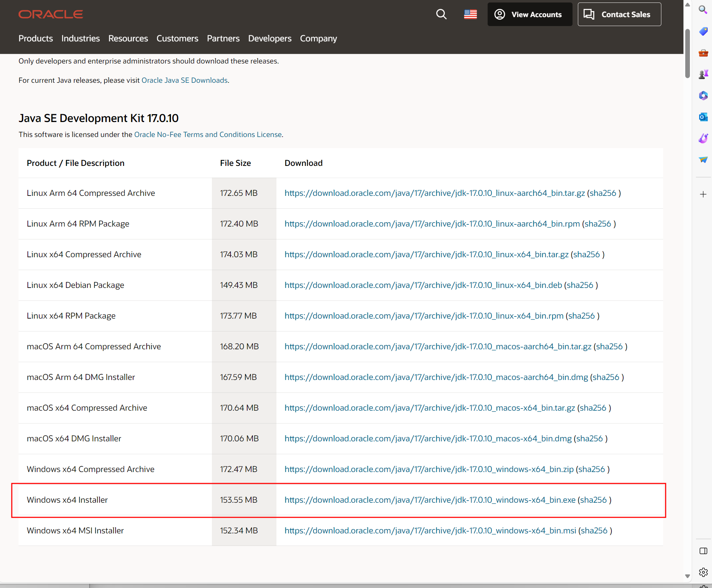The height and width of the screenshot is (588, 712).
Task: Open the Products menu
Action: (x=36, y=39)
